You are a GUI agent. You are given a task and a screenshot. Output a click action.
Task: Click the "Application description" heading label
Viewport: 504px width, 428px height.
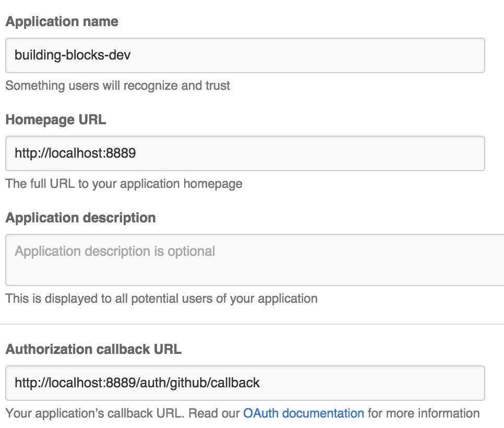pyautogui.click(x=81, y=218)
